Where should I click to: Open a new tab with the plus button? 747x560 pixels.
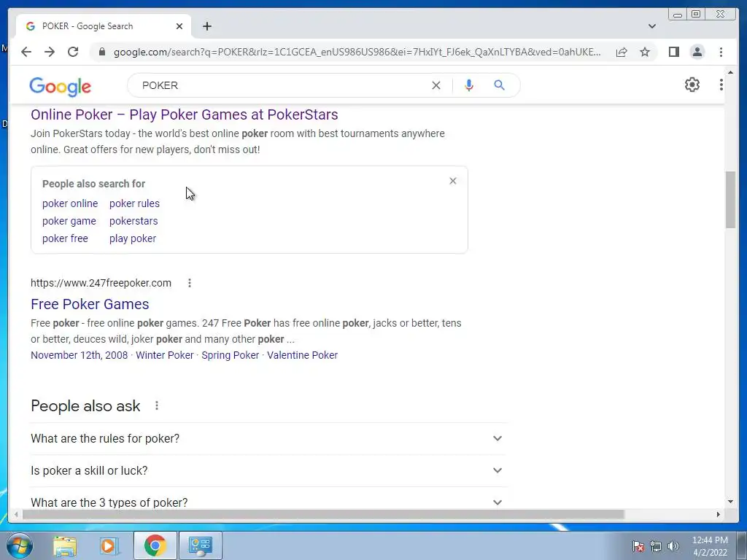pos(206,26)
